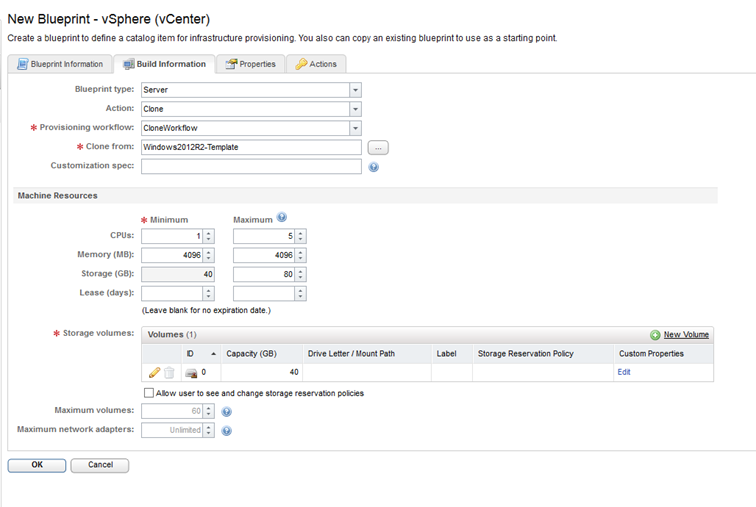The height and width of the screenshot is (507, 756).
Task: Click the minimum Memory value 4096
Action: point(172,255)
